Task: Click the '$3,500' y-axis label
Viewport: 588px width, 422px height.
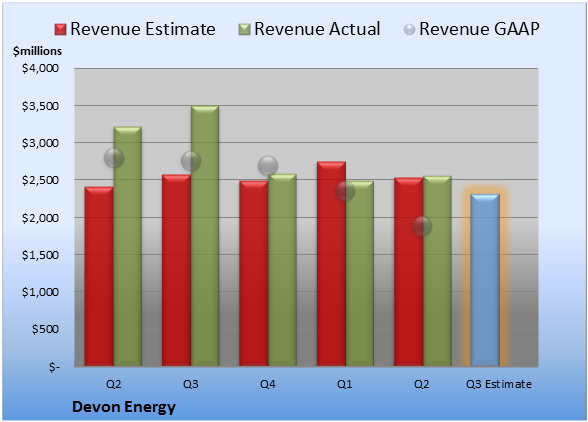Action: click(x=40, y=106)
